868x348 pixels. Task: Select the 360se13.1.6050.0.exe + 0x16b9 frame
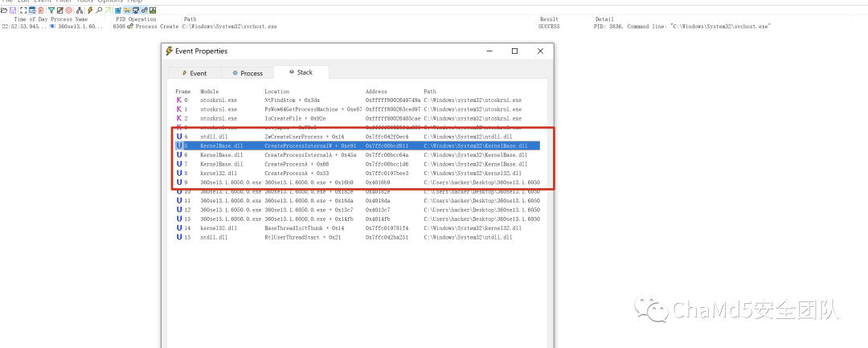[x=357, y=182]
